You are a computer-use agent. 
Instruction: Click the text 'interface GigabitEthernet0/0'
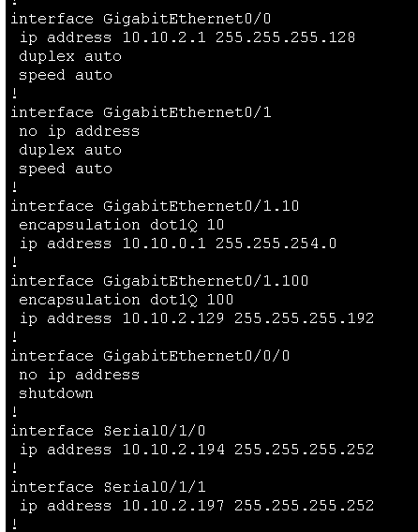click(x=141, y=19)
